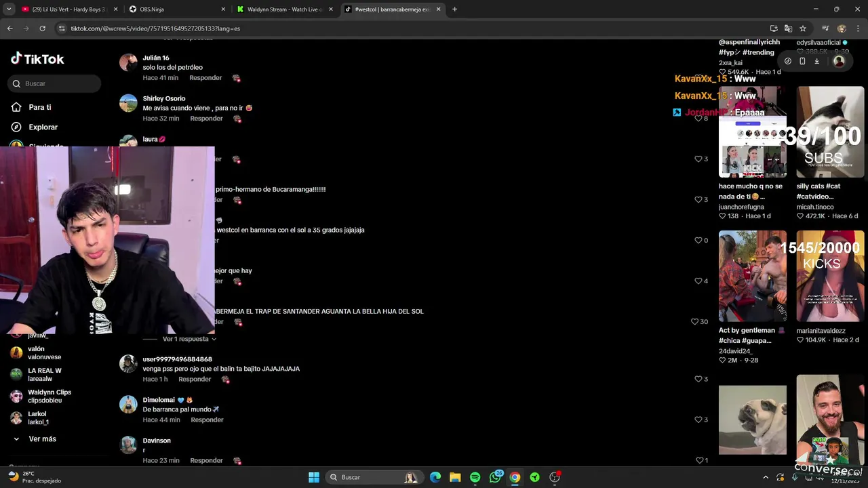The height and width of the screenshot is (488, 868).
Task: Click Responder under Dimelomai's comment
Action: [x=207, y=420]
